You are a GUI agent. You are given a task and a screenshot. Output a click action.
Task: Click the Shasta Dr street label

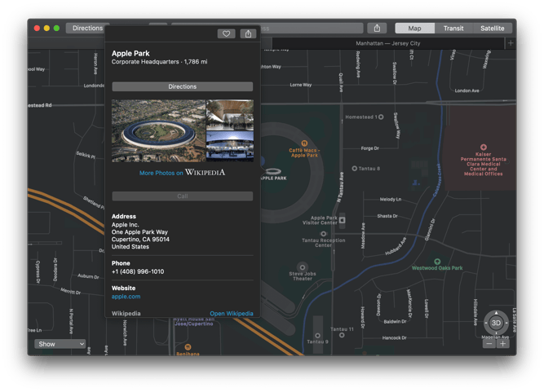(x=387, y=216)
